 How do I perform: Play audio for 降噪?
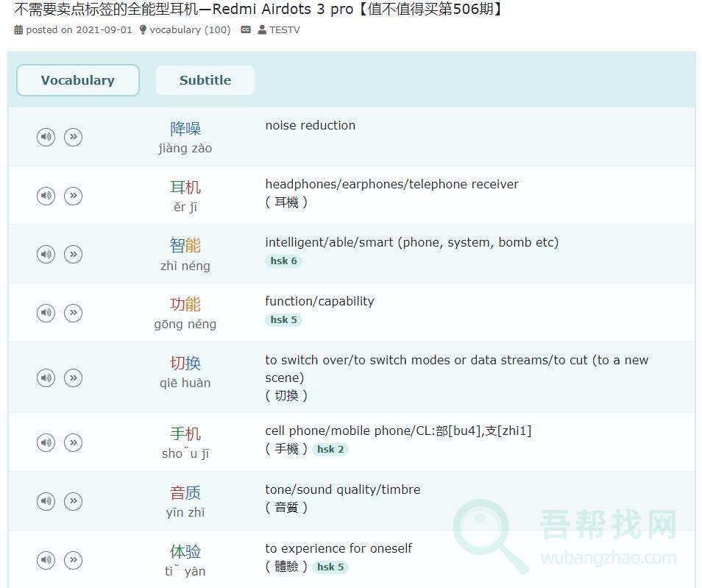(46, 137)
